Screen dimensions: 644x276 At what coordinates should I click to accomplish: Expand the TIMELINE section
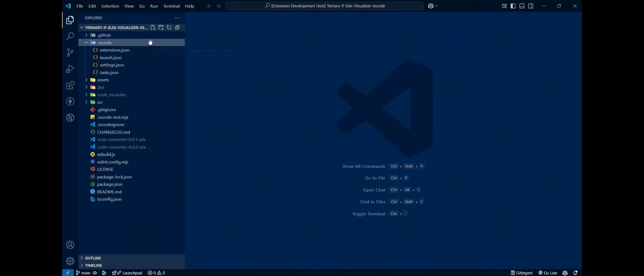point(131,265)
